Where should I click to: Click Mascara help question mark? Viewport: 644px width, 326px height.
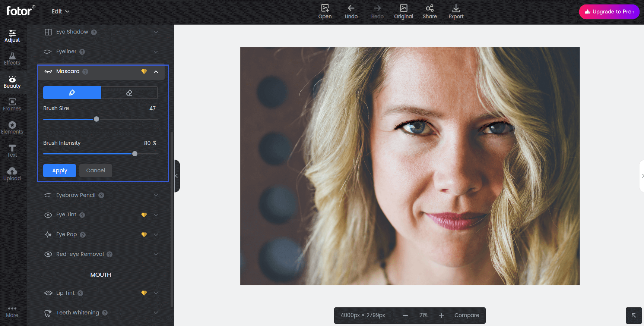coord(85,72)
